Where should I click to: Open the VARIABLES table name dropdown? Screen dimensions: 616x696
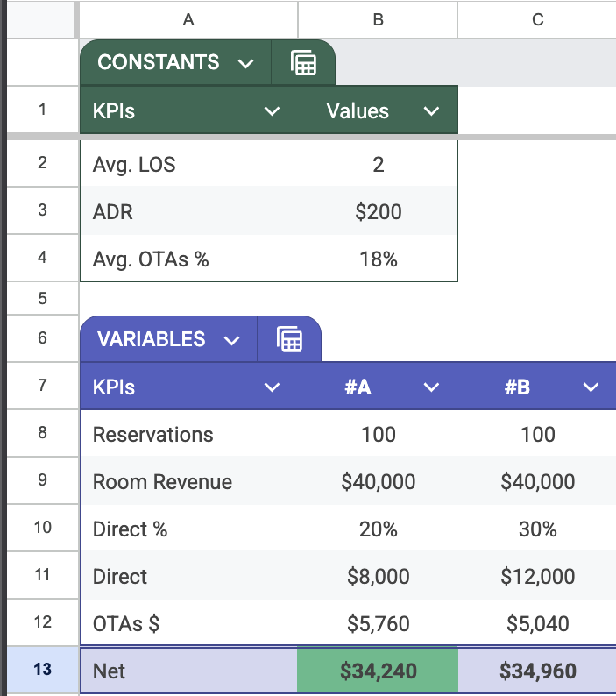[231, 340]
